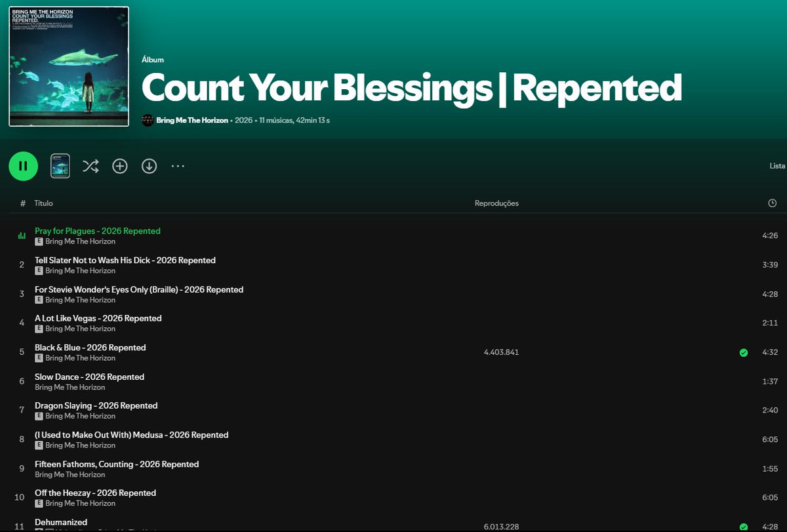Click duration 1:55 of Fifteen Fathoms, Counting
Screen dimensions: 787x532
coord(770,468)
